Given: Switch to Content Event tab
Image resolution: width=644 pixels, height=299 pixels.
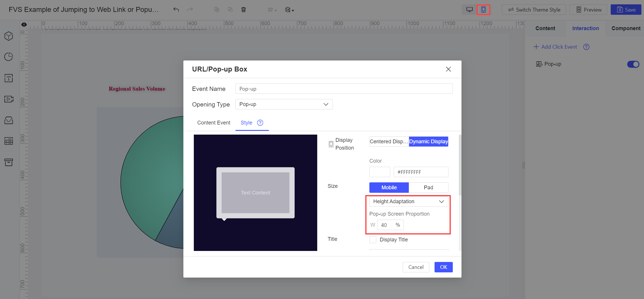Looking at the screenshot, I should coord(214,123).
